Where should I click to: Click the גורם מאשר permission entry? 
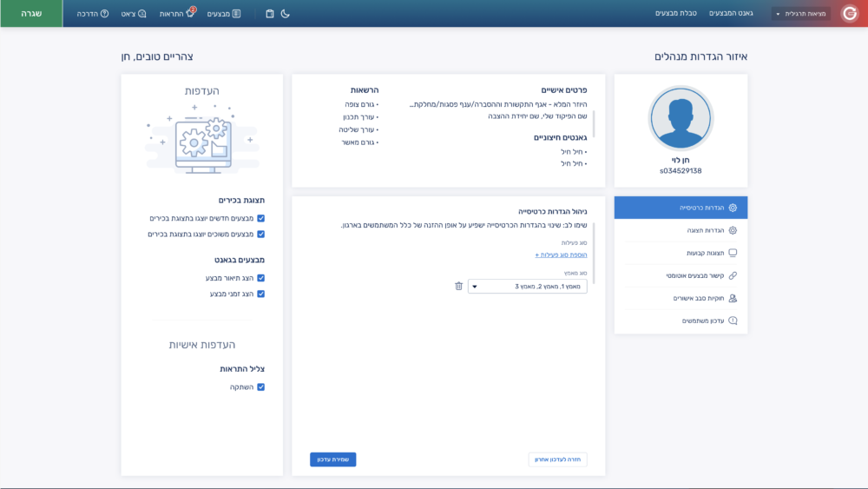pos(360,142)
